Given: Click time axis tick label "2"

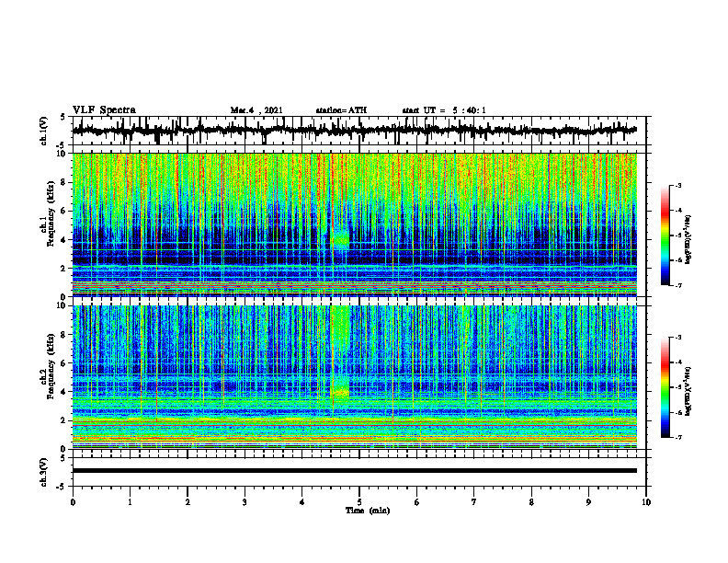Looking at the screenshot, I should (188, 502).
